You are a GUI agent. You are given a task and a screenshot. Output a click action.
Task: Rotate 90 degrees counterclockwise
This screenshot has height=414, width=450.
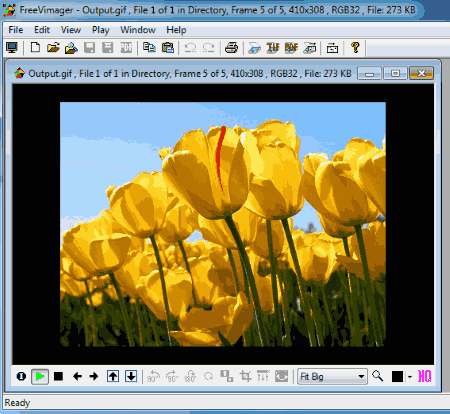(x=153, y=377)
